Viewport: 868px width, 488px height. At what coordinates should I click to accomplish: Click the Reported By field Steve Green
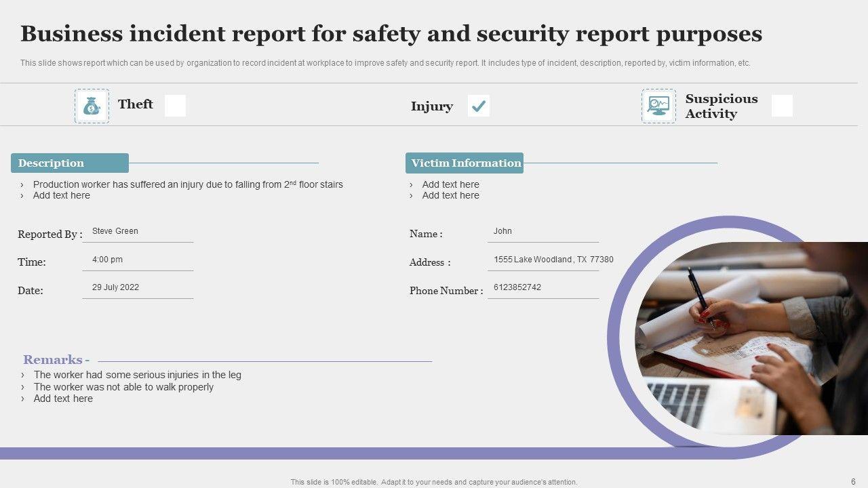[x=115, y=231]
